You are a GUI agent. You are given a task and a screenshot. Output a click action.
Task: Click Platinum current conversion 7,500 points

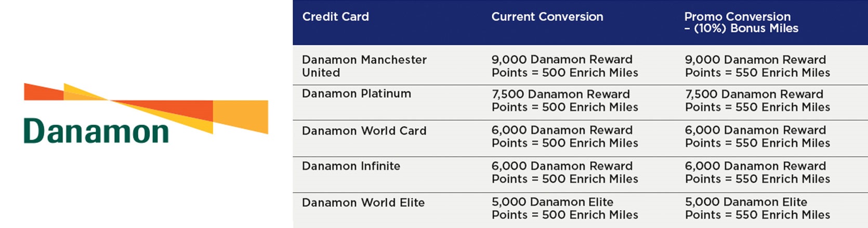pos(565,101)
